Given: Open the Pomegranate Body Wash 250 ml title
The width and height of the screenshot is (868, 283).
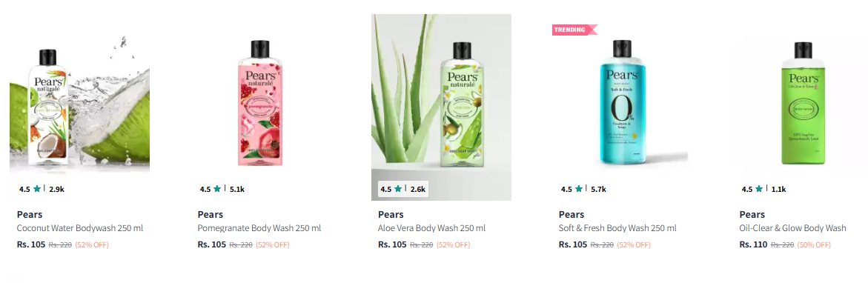Looking at the screenshot, I should point(259,228).
